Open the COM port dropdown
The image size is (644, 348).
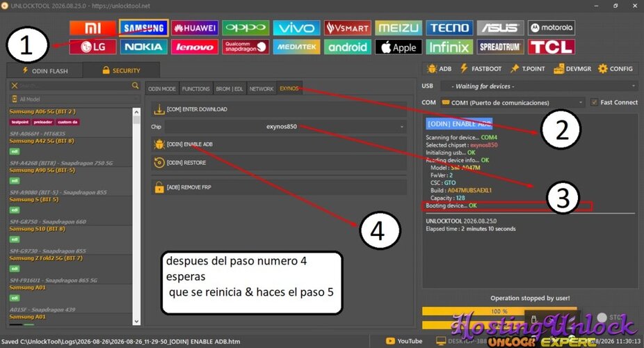[513, 102]
